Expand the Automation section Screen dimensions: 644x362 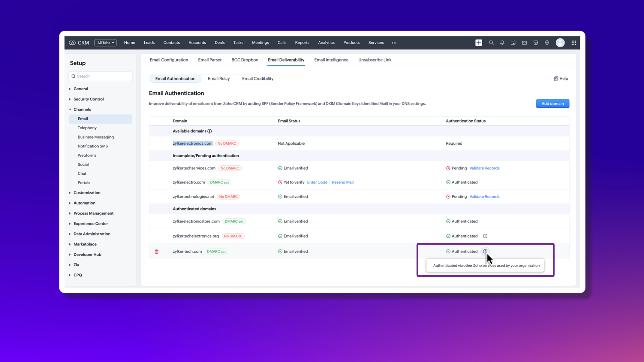point(84,203)
